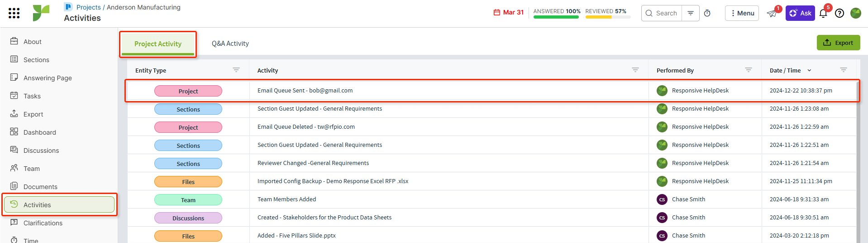Open the notifications bell

point(823,13)
